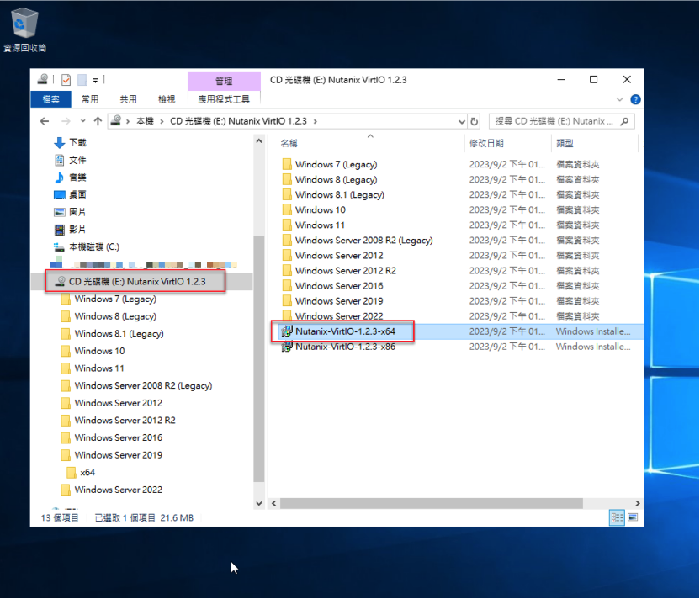Switch to large icons view button

pyautogui.click(x=633, y=517)
